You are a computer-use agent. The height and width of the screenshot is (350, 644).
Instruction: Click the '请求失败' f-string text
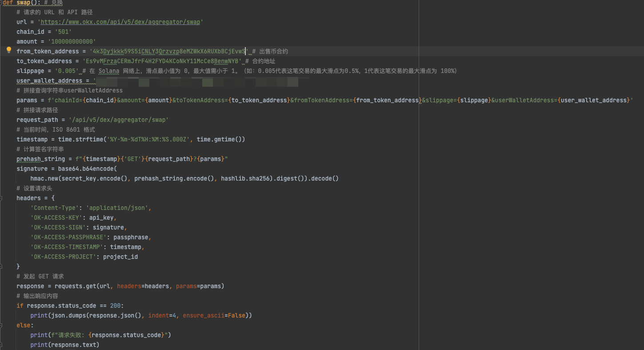pyautogui.click(x=69, y=335)
